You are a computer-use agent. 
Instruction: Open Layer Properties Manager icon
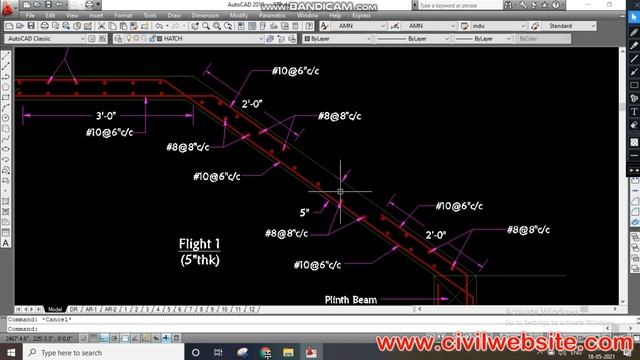click(x=118, y=38)
